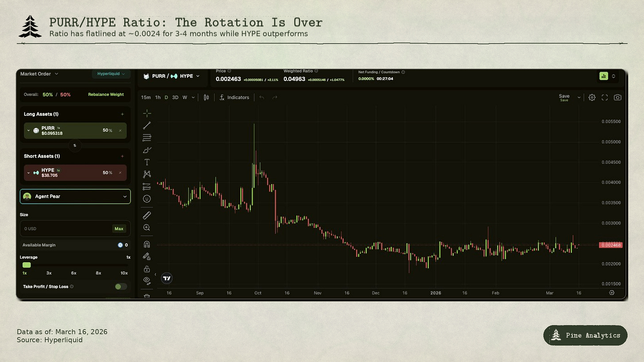Open the forecasting and measurement tools
This screenshot has height=362, width=644.
pos(147,187)
